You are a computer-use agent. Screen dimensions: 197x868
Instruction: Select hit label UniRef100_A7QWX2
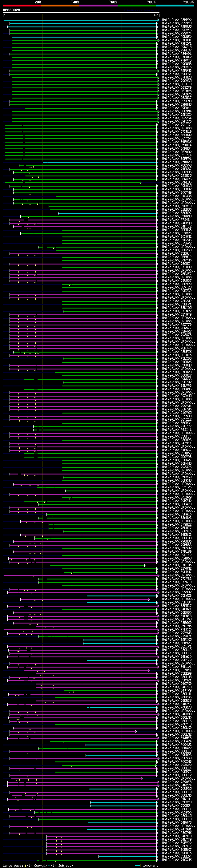[x=177, y=57]
